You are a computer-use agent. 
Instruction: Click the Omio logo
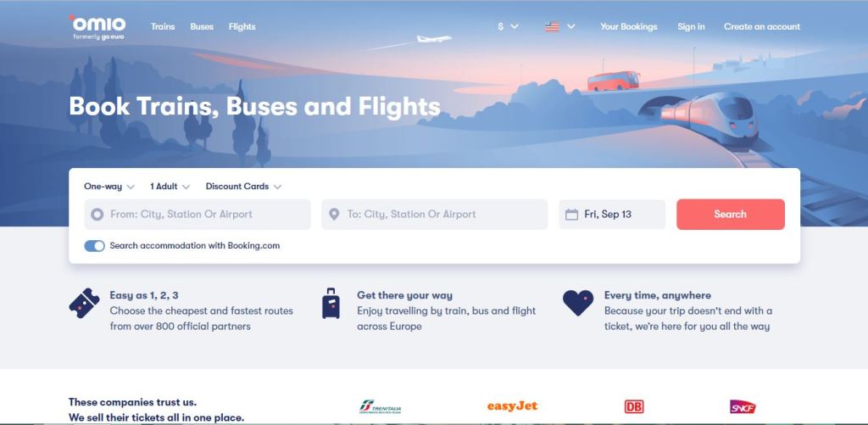coord(97,28)
